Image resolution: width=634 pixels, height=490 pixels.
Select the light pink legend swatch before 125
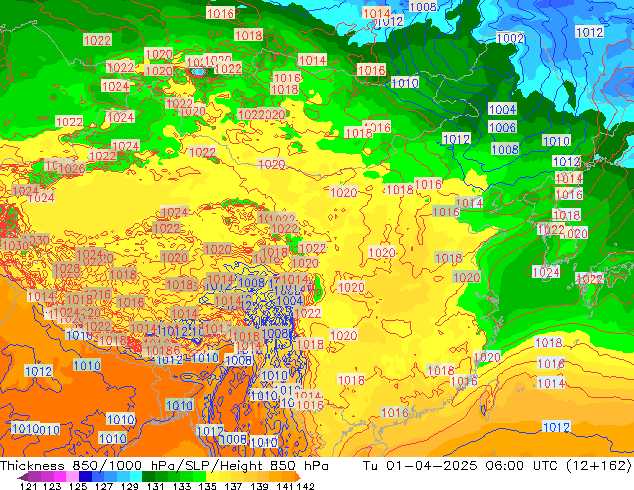(x=72, y=477)
